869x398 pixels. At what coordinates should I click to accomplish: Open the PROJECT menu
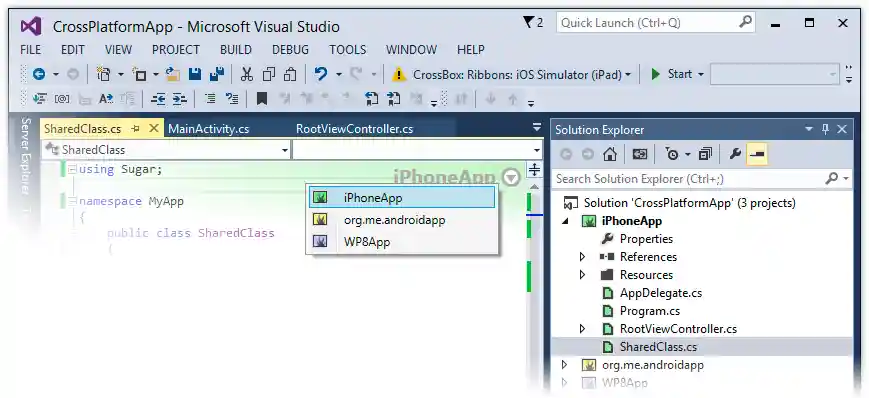[176, 49]
